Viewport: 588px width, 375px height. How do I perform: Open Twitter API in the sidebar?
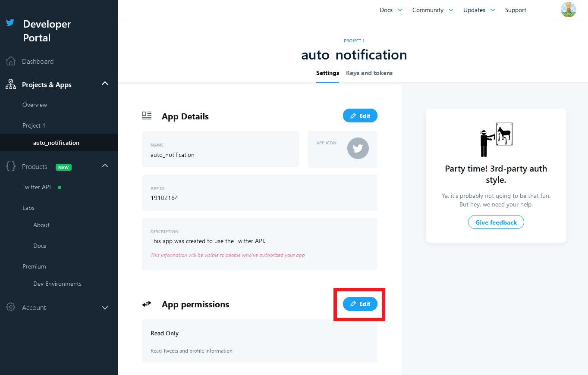(x=37, y=187)
